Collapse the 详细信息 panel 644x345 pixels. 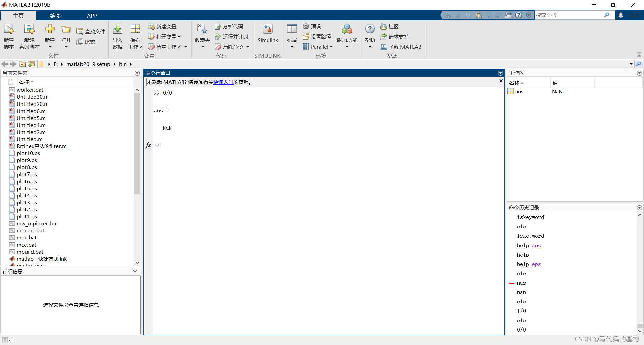135,271
